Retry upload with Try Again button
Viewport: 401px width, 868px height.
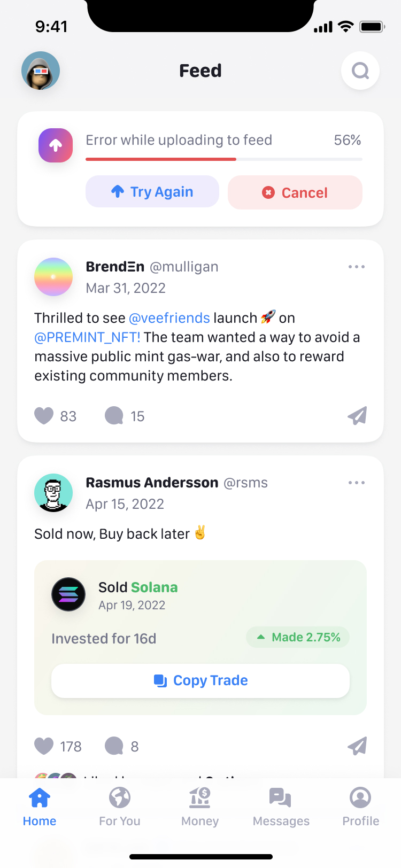click(x=152, y=191)
